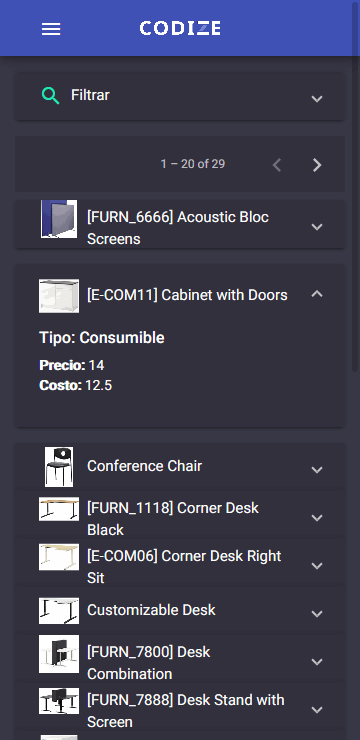Click the disabled previous page arrow

[x=277, y=165]
